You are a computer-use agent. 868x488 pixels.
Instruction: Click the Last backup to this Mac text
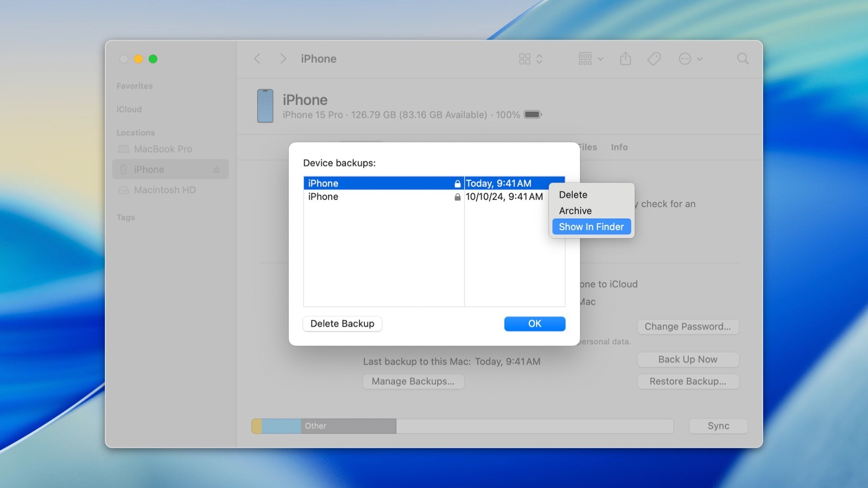point(452,361)
